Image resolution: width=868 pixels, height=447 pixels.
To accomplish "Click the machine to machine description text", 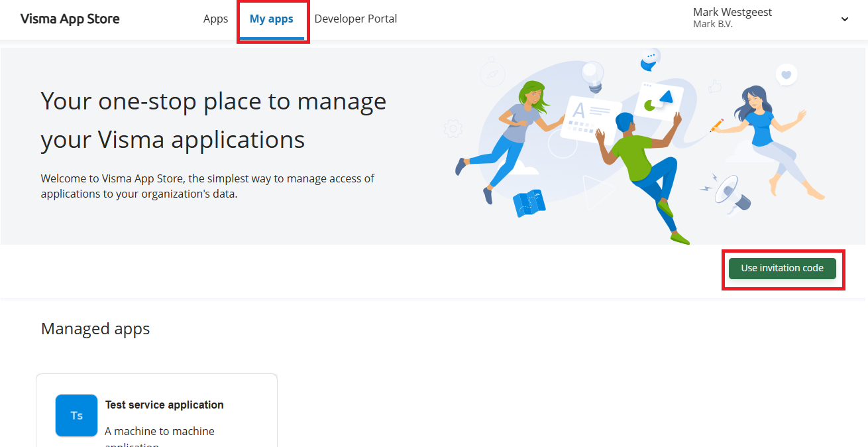I will (160, 431).
